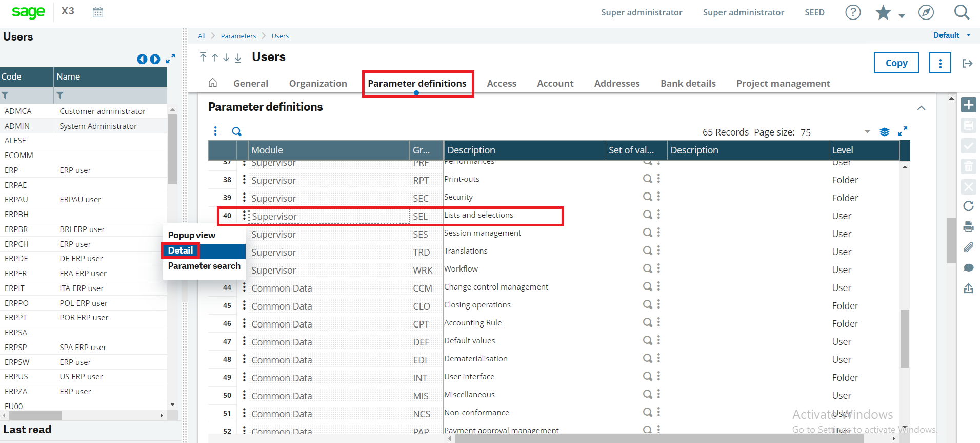The height and width of the screenshot is (443, 980).
Task: Go to previous page in Users list
Action: [x=142, y=59]
